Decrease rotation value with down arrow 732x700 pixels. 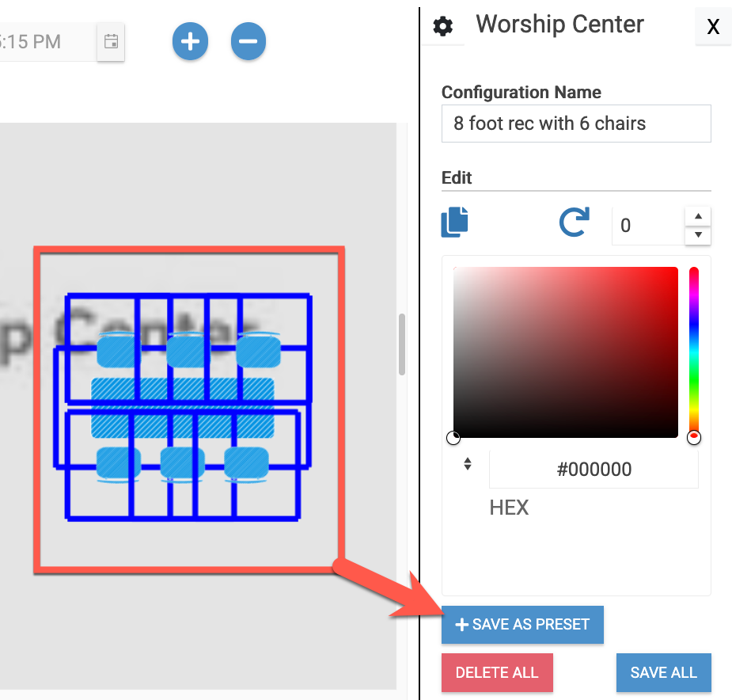[698, 235]
